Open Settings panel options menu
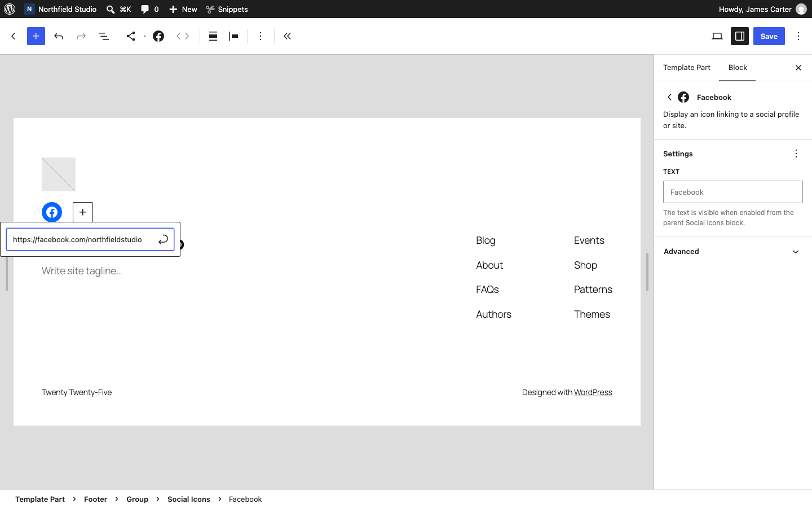 (796, 154)
